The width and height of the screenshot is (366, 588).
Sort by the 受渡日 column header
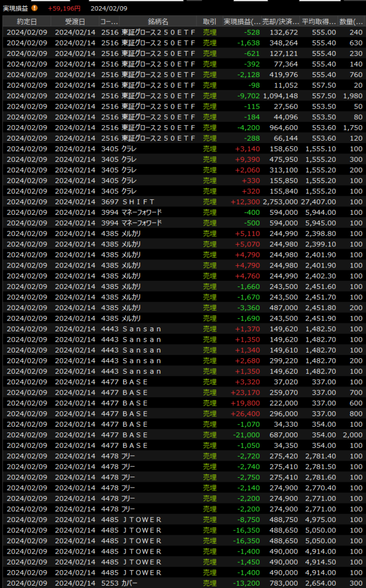(x=75, y=21)
